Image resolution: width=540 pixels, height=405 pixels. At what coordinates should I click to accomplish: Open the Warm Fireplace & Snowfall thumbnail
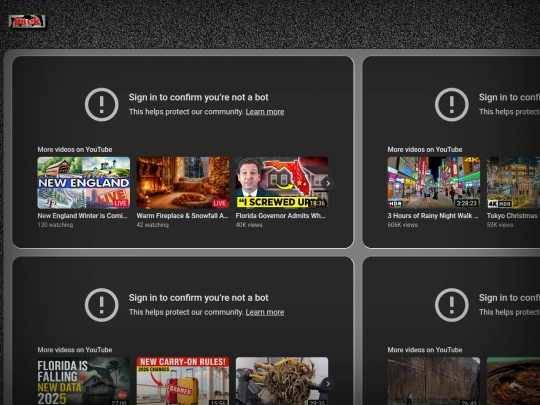point(183,183)
